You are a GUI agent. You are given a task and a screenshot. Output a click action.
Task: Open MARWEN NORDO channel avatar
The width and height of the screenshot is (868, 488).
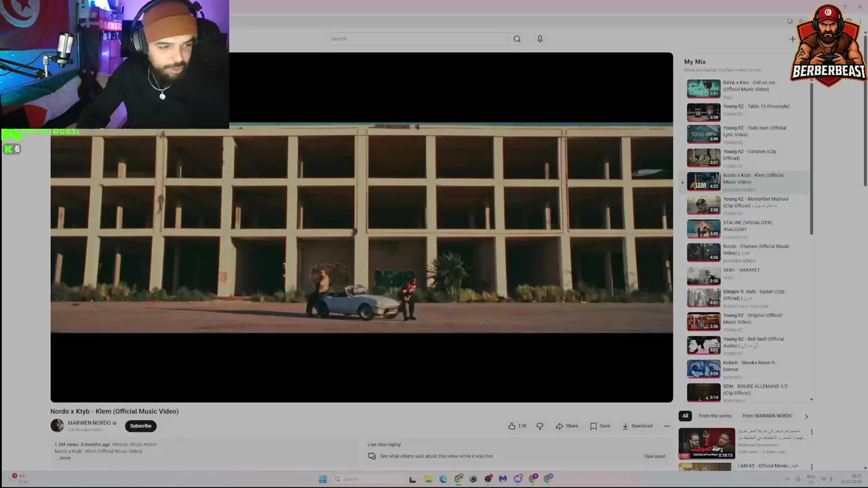tap(57, 426)
